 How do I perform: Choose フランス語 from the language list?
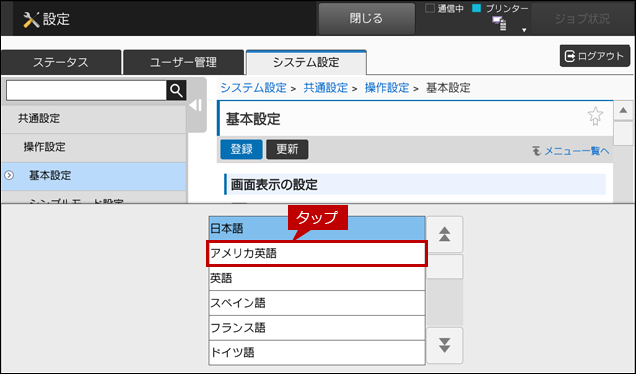317,328
